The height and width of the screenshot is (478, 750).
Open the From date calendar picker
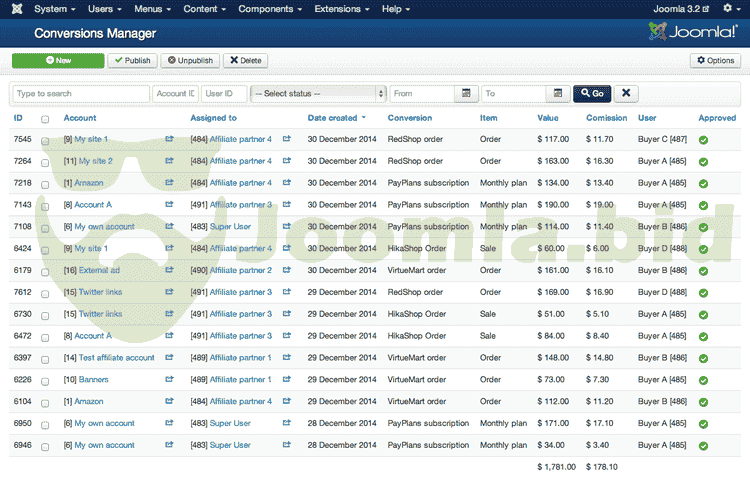[465, 93]
